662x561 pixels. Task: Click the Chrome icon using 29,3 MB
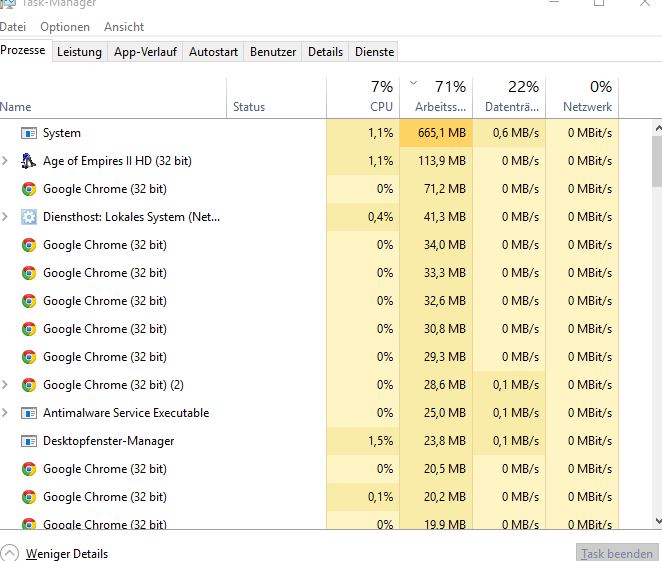tap(29, 357)
